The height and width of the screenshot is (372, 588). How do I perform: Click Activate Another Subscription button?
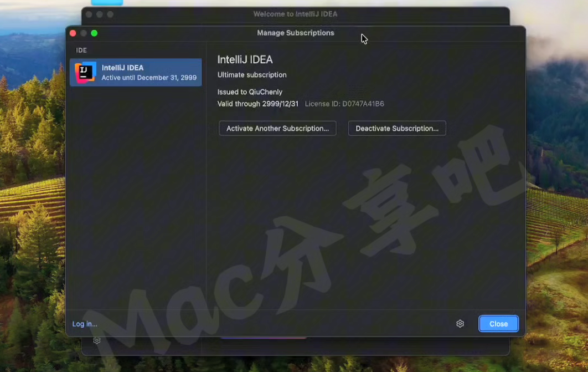(277, 129)
